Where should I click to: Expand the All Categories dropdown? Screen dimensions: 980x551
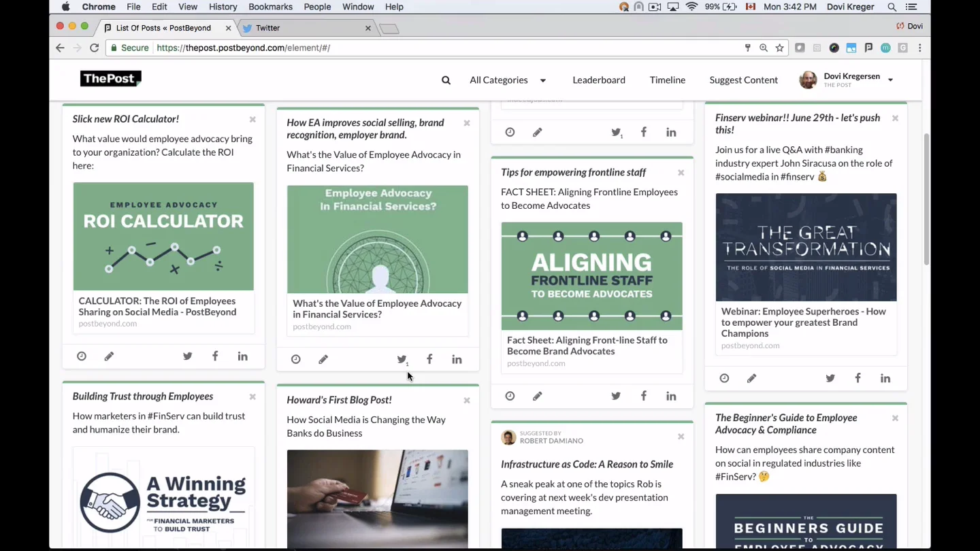click(x=508, y=80)
